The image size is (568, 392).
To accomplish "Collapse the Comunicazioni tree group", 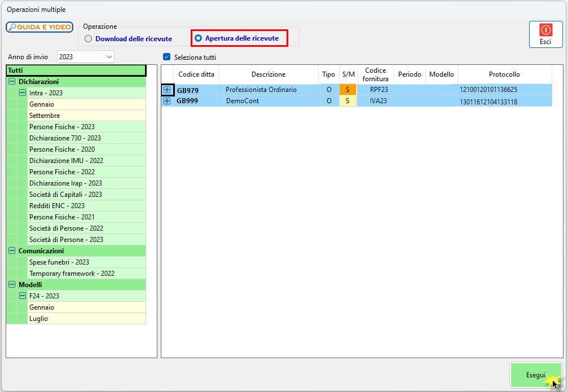I will 12,251.
